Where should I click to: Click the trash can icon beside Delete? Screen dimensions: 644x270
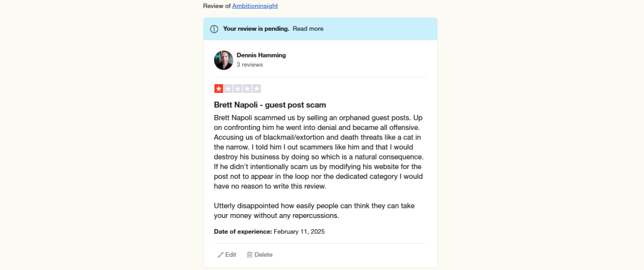click(249, 255)
